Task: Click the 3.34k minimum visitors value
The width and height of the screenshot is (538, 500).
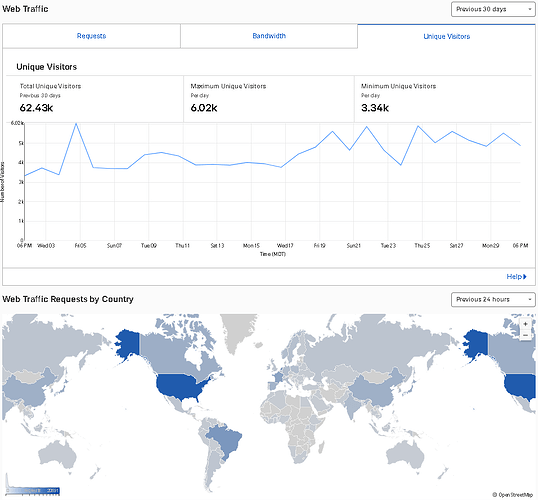Action: pos(375,108)
